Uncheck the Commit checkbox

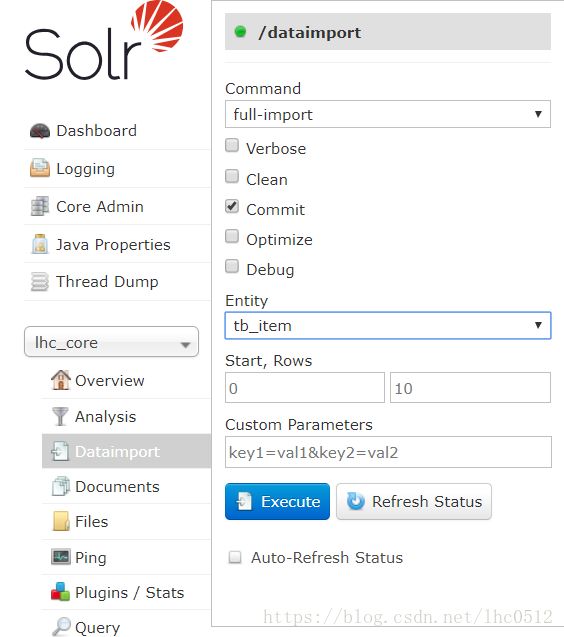(x=232, y=206)
